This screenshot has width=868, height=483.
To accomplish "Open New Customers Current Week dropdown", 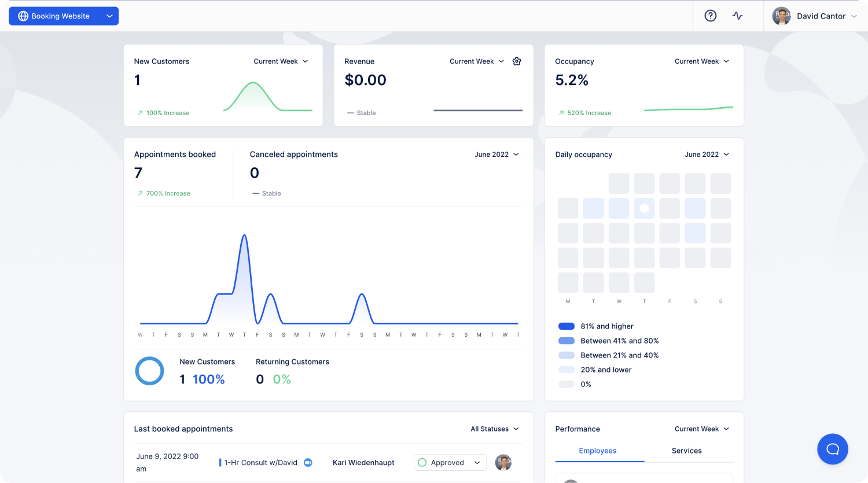I will tap(281, 61).
